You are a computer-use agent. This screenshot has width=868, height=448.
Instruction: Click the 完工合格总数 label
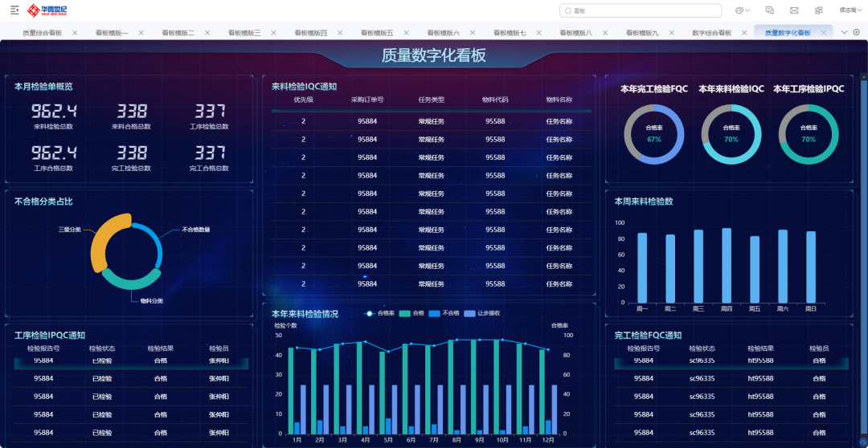(209, 168)
